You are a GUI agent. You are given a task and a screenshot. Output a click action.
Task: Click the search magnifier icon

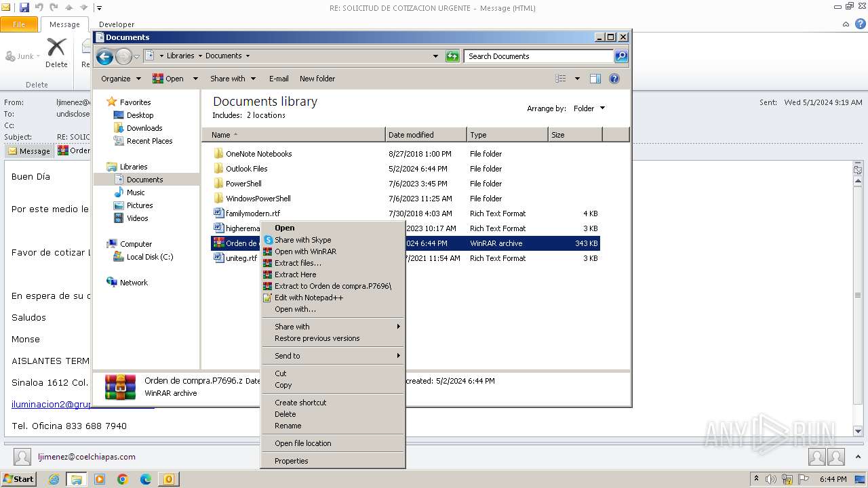(621, 56)
